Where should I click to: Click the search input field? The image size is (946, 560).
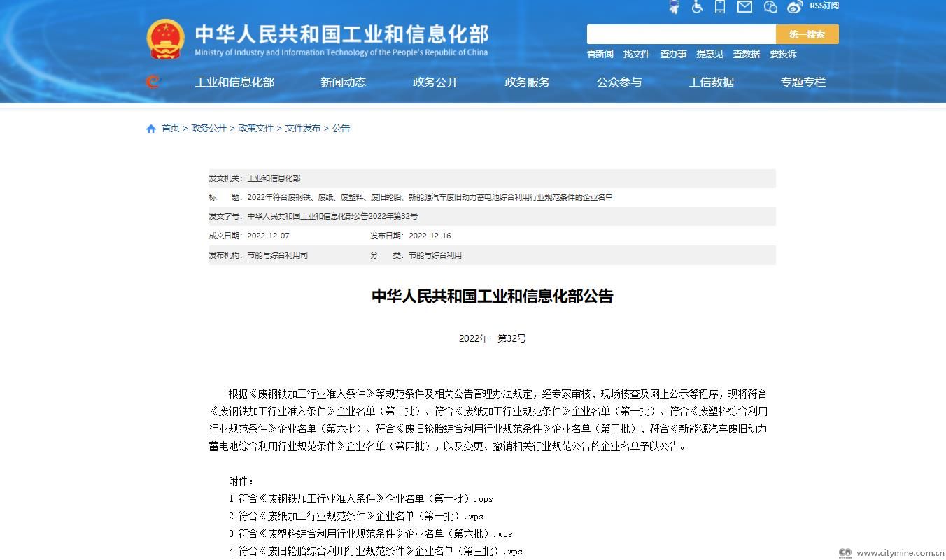pos(682,34)
